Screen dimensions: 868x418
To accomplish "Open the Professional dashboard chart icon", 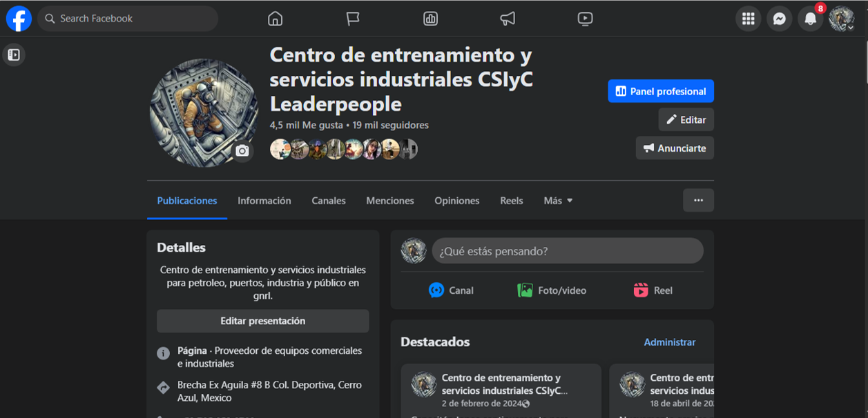I will tap(430, 19).
